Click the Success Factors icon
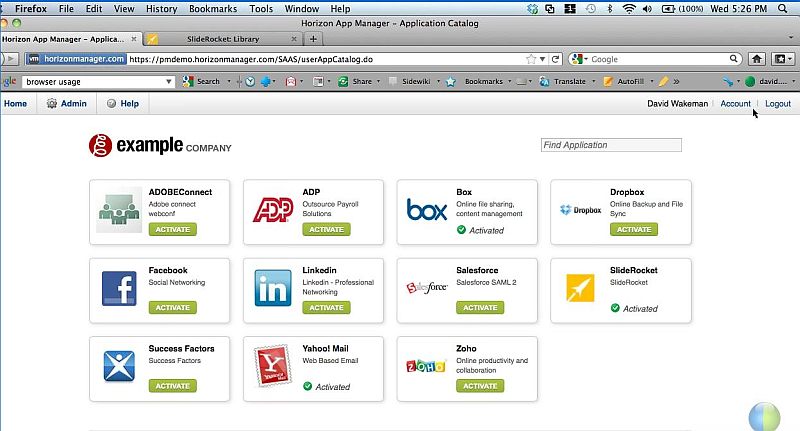 (x=119, y=366)
